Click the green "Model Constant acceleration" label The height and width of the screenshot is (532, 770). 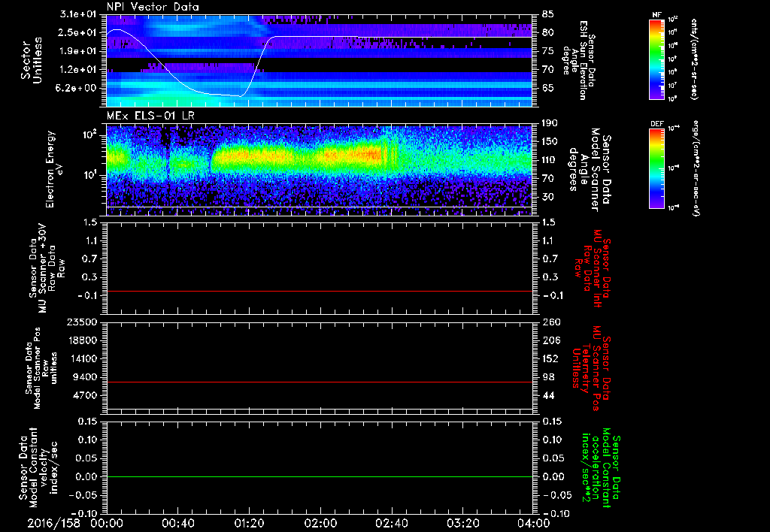(x=601, y=468)
